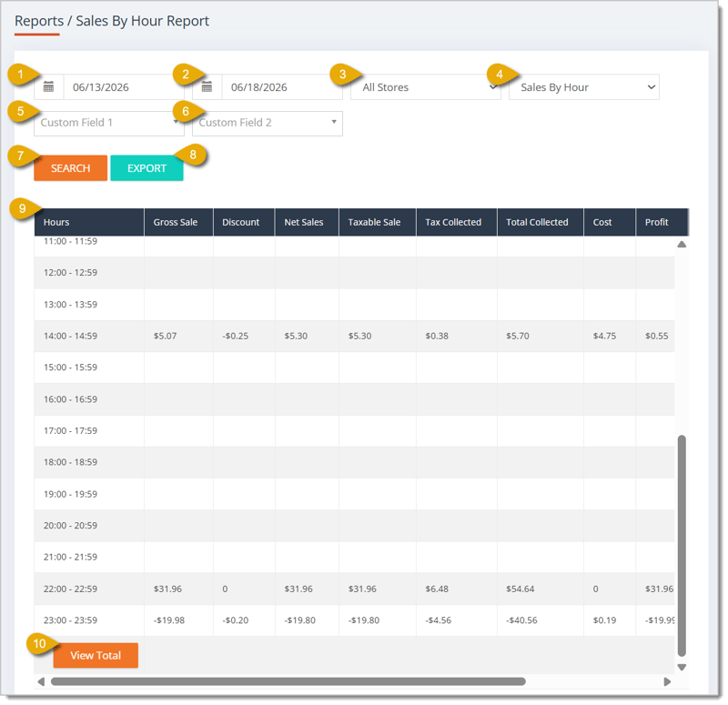The image size is (728, 705).
Task: Open the end date calendar icon
Action: pyautogui.click(x=207, y=86)
